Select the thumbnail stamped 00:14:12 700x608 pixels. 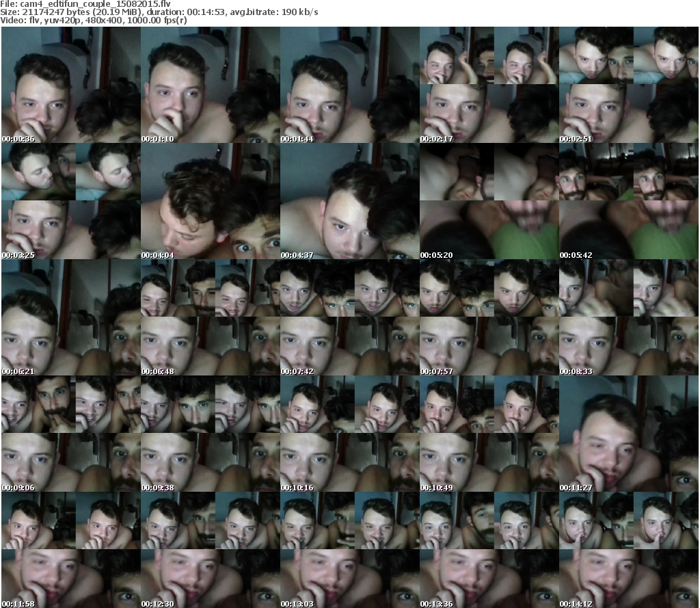coord(629,549)
